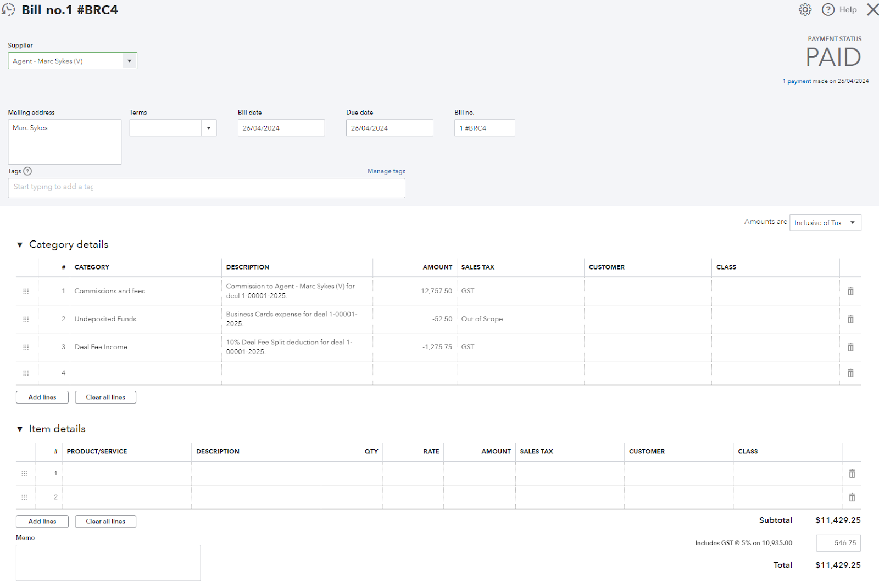Clear all lines under Item details
The width and height of the screenshot is (879, 588).
(x=105, y=521)
